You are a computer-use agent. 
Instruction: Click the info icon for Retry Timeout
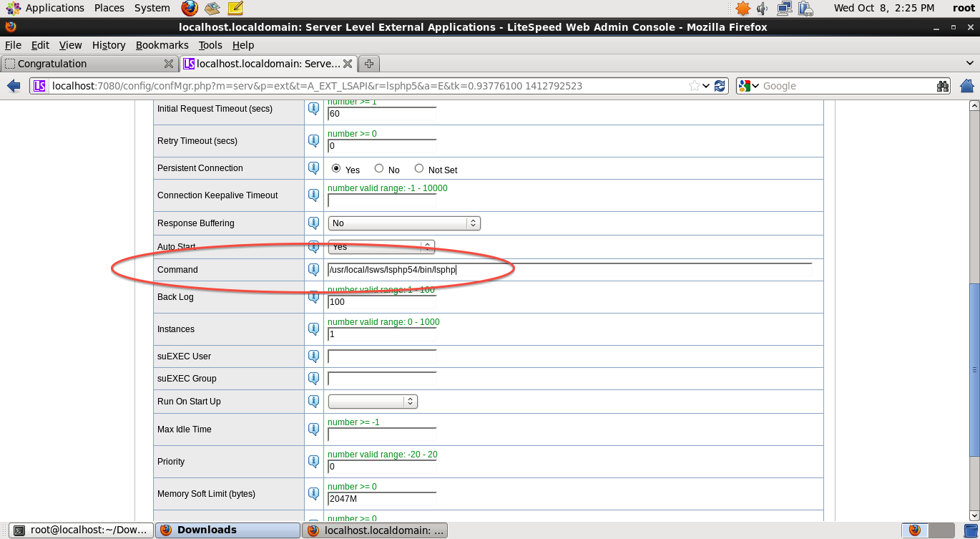click(x=313, y=141)
